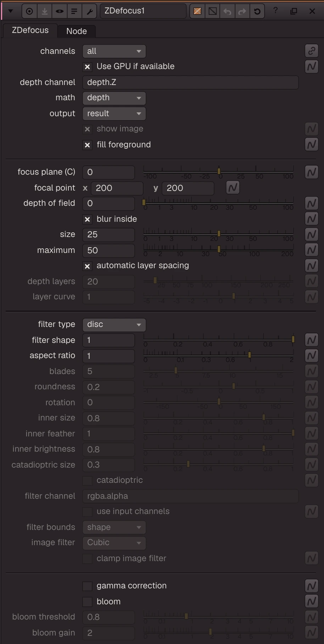
Task: Click the filter channel field rgba.alpha
Action: pos(190,496)
